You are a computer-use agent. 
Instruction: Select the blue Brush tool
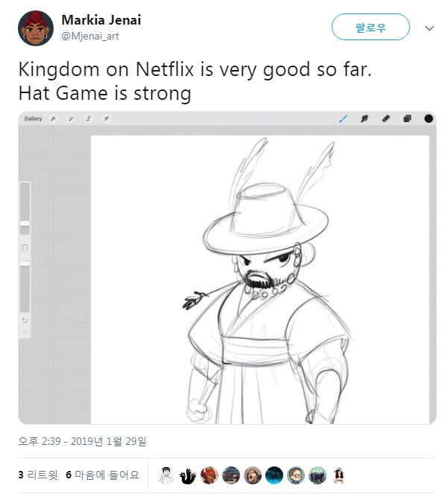pos(344,118)
